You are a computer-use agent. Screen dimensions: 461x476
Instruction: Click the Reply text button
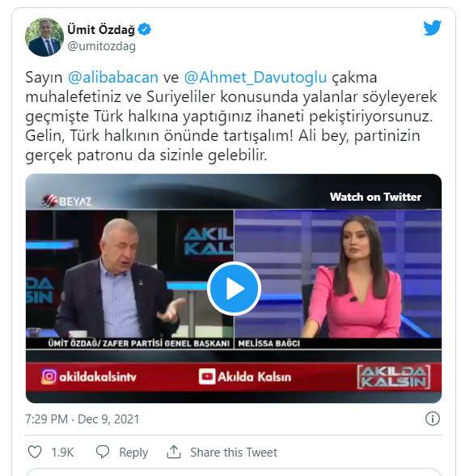click(x=133, y=452)
